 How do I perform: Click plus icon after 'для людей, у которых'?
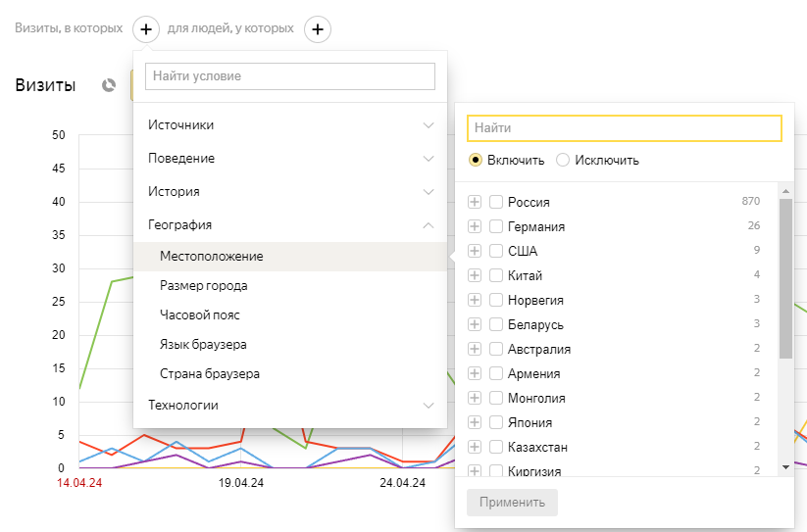317,29
